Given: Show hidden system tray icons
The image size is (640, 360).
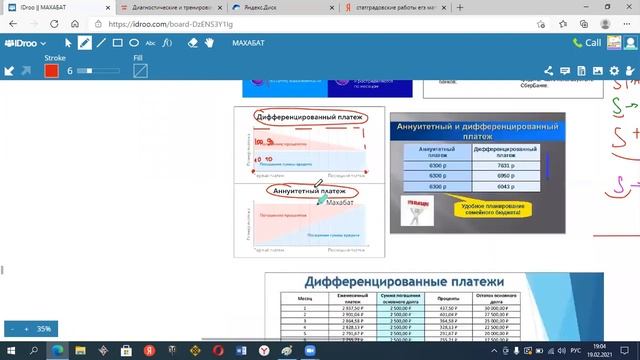Looking at the screenshot, I should point(494,351).
